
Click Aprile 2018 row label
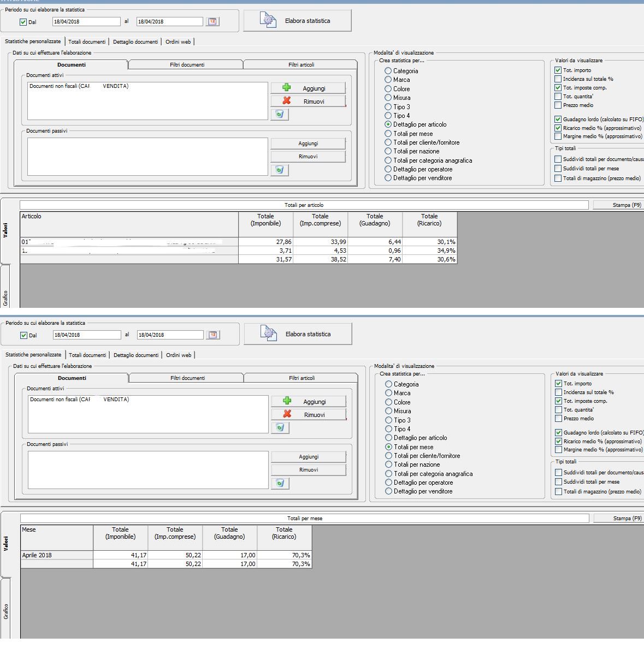pos(57,555)
